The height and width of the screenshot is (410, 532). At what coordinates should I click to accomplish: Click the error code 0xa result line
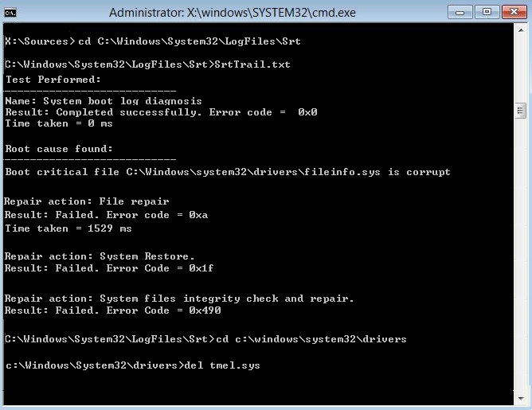tap(107, 215)
